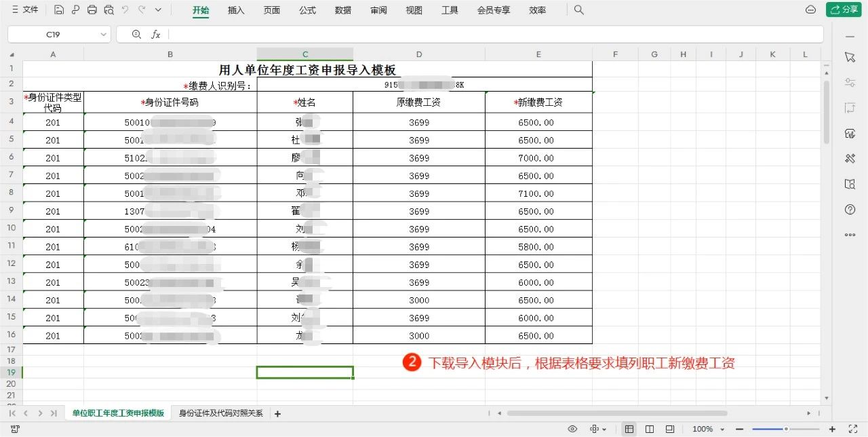
Task: Click the Undo arrow icon
Action: click(125, 10)
